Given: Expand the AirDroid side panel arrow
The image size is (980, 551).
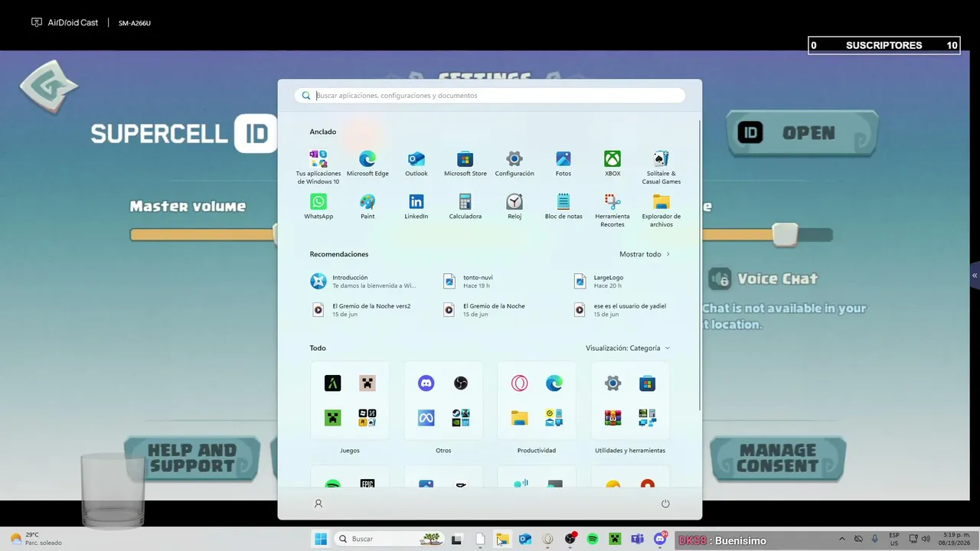Looking at the screenshot, I should tap(975, 275).
